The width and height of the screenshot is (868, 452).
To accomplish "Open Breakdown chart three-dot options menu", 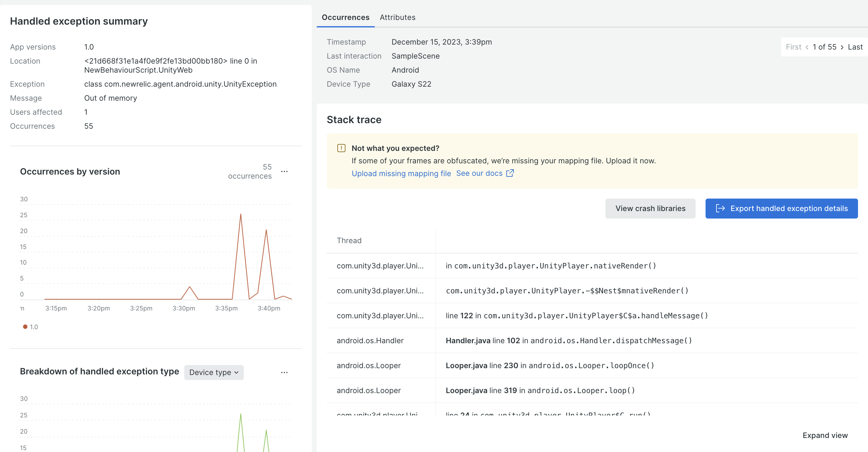I will pos(284,372).
